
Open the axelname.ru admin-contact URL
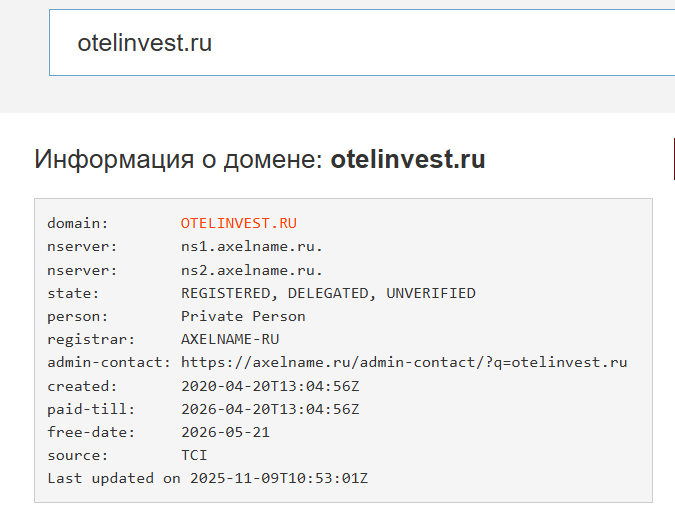404,362
